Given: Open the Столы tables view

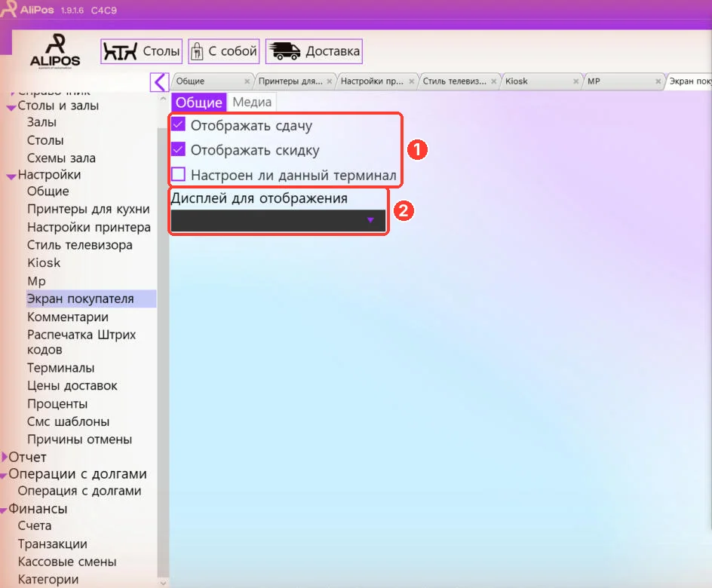Looking at the screenshot, I should (141, 51).
